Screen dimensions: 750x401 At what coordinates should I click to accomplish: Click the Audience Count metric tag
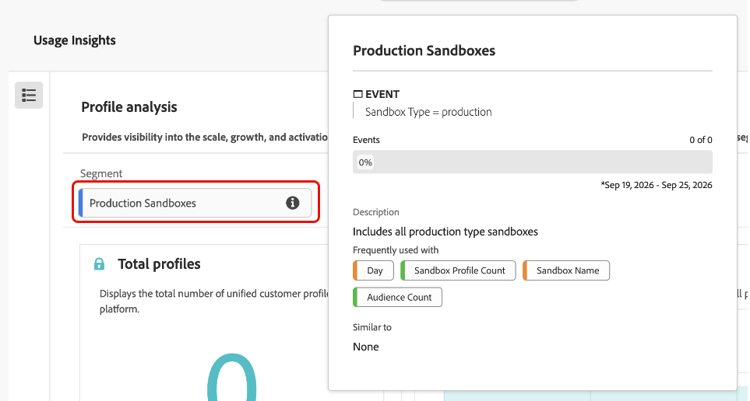click(397, 297)
